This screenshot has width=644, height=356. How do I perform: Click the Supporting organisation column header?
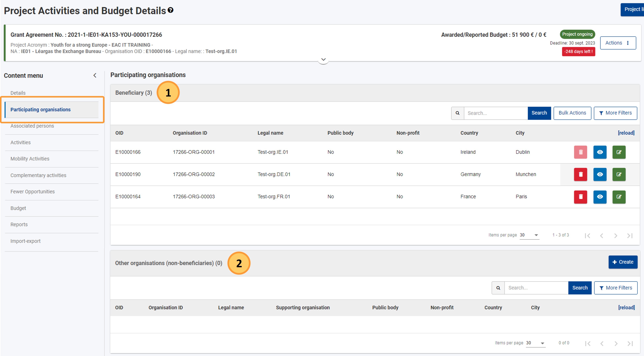tap(303, 307)
